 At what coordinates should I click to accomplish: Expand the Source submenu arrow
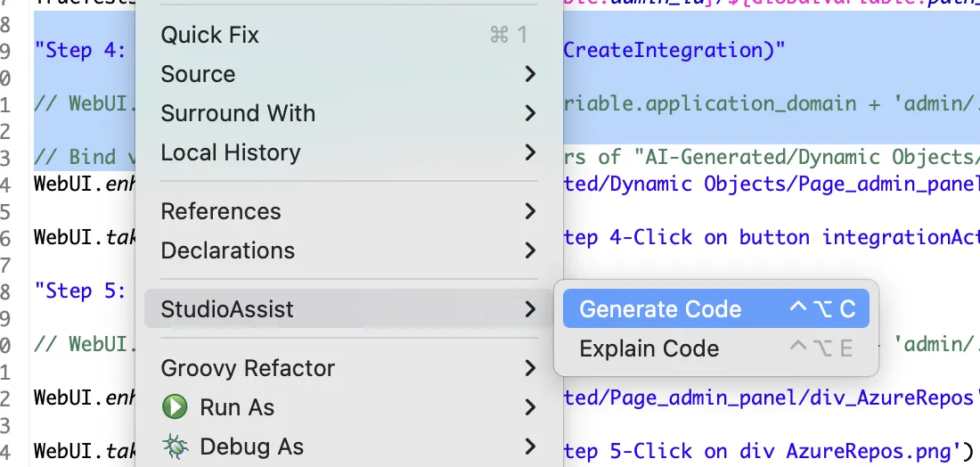530,74
